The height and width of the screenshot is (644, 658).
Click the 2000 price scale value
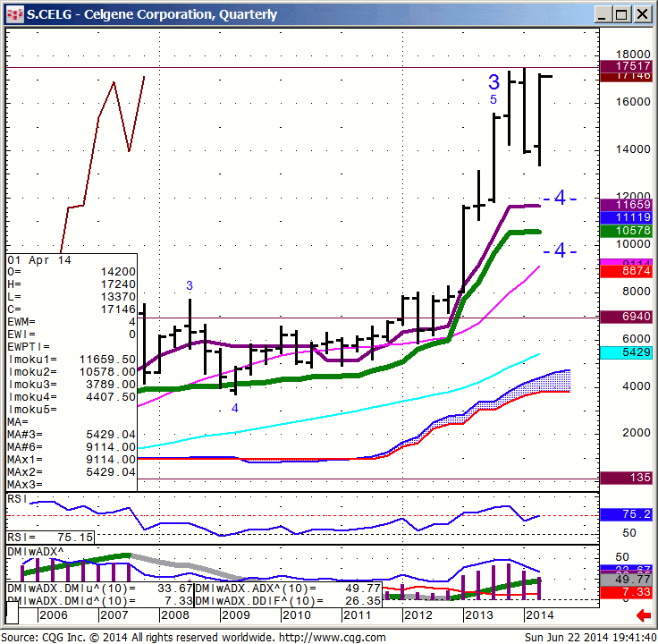[637, 433]
